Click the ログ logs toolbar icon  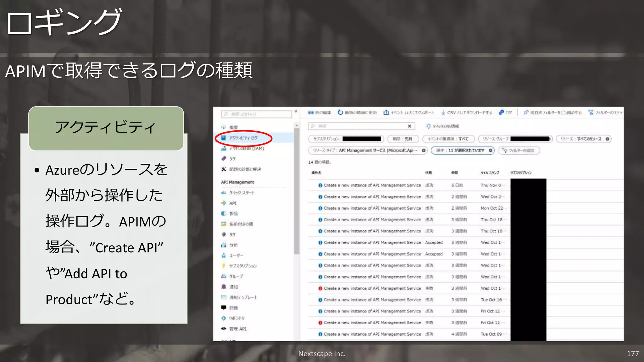pyautogui.click(x=501, y=112)
